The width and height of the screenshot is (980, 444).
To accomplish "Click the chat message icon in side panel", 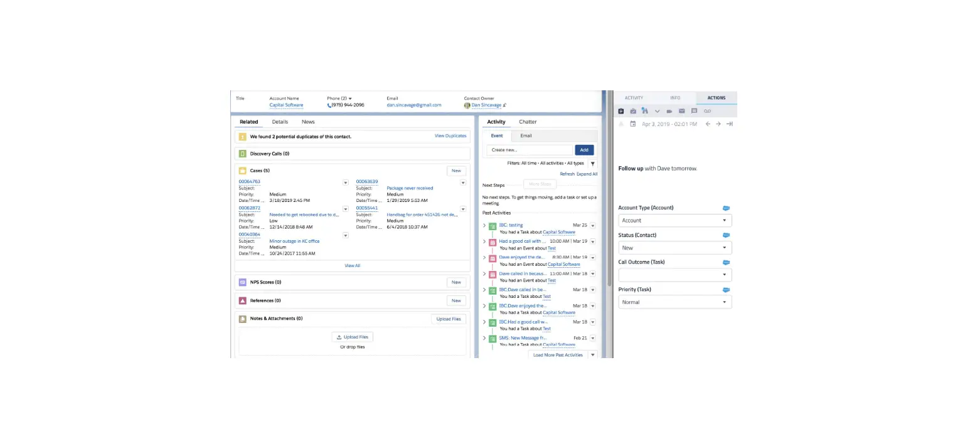I will click(694, 111).
